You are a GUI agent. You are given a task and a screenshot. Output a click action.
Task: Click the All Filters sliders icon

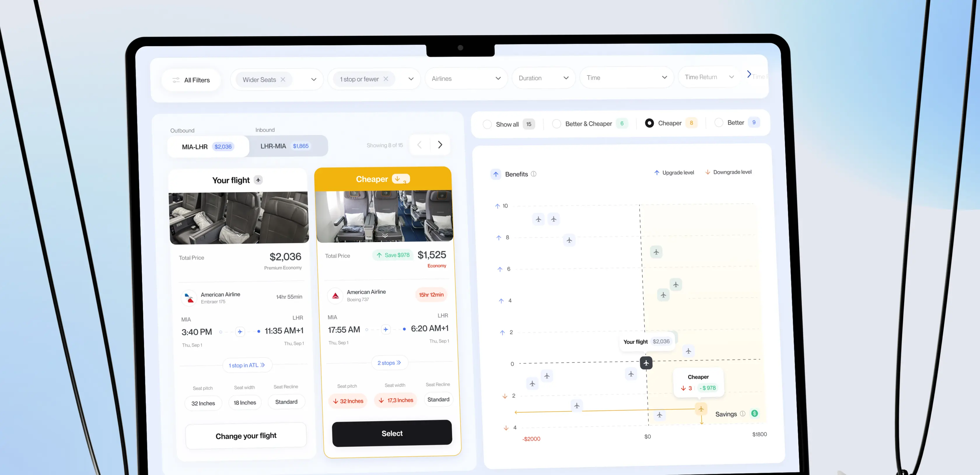tap(176, 80)
